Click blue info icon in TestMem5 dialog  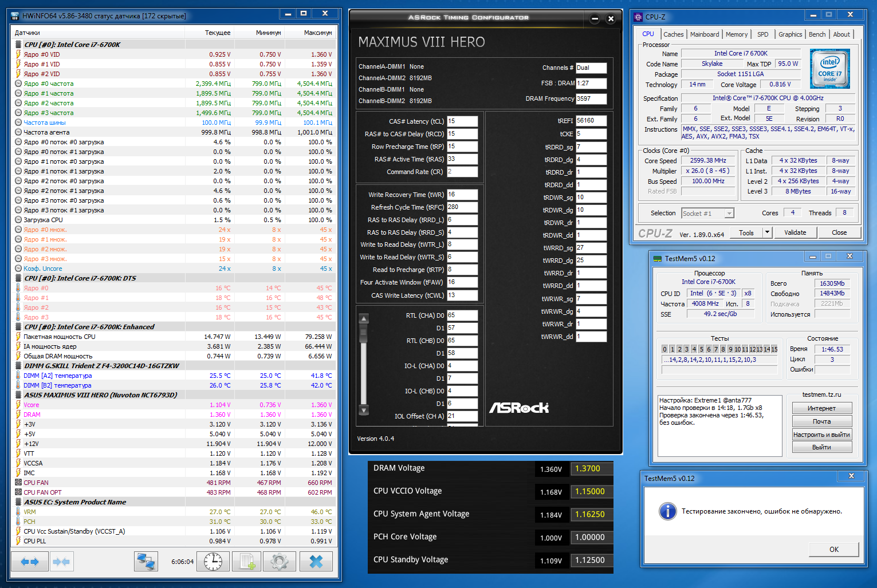coord(667,511)
